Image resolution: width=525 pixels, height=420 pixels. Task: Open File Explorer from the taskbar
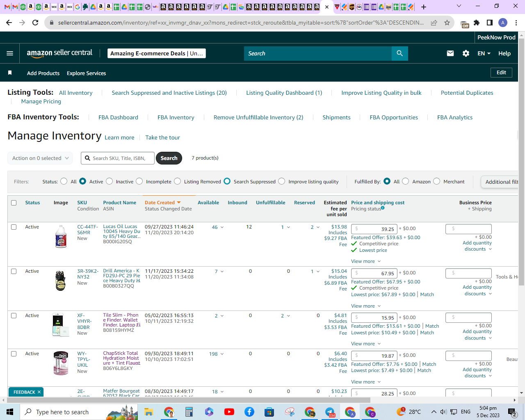[x=148, y=412]
